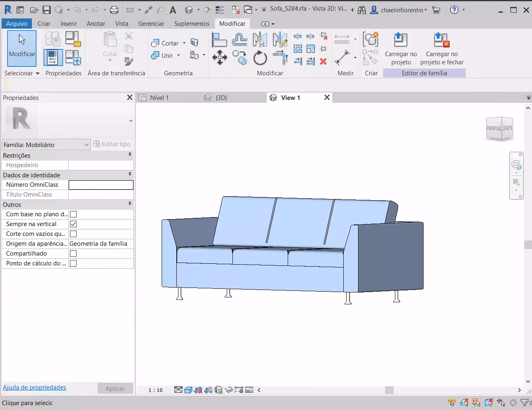The image size is (532, 410).
Task: Click selection filter funnel icon
Action: 524,403
